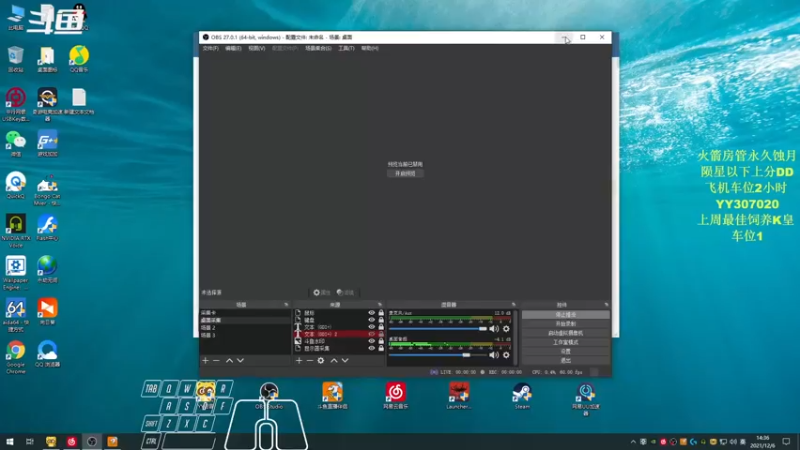Click 滤镜 button in source toolbar
Screen dimensions: 800x450
coord(345,293)
